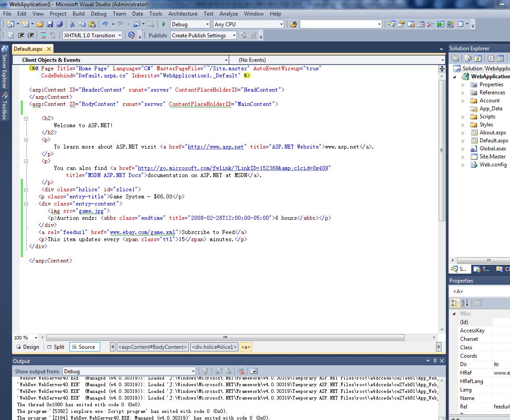Image resolution: width=510 pixels, height=420 pixels.
Task: Click Refresh icon in Solution Explorer toolbar
Action: 478,58
